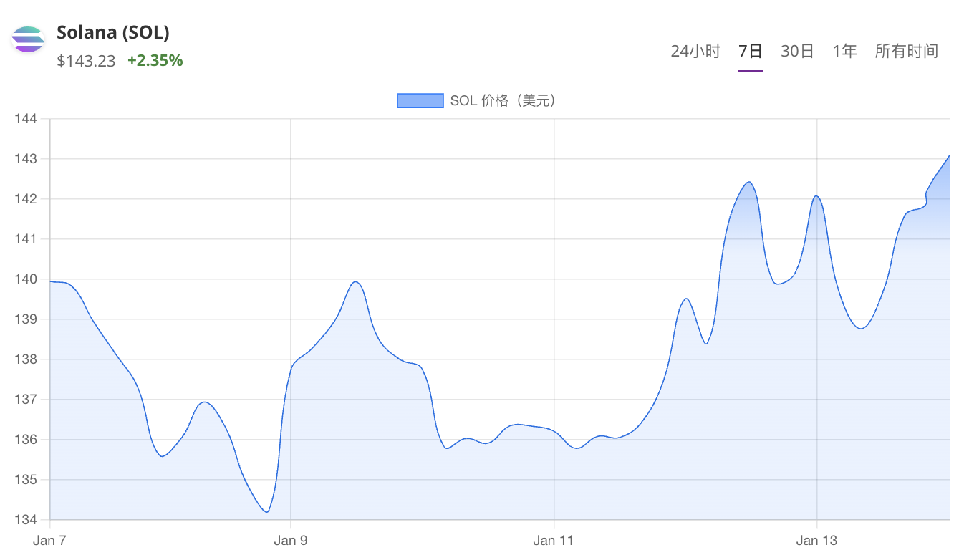Screen dimensions: 964x560
Task: Click the Solana logo icon
Action: (28, 39)
